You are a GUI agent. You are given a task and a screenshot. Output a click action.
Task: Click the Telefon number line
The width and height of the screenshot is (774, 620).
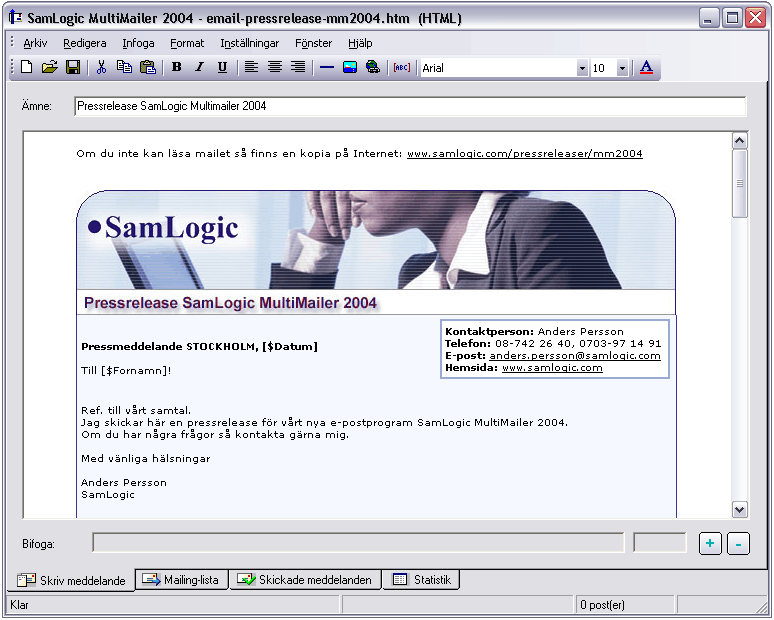(553, 344)
